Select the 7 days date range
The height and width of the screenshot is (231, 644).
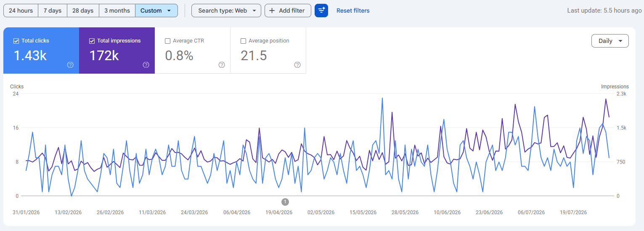[53, 11]
